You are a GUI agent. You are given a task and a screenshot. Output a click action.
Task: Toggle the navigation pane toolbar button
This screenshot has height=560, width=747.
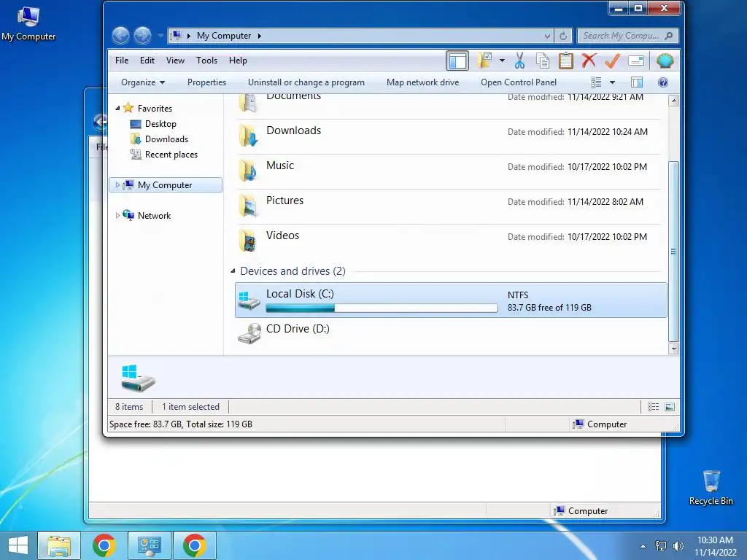coord(457,61)
